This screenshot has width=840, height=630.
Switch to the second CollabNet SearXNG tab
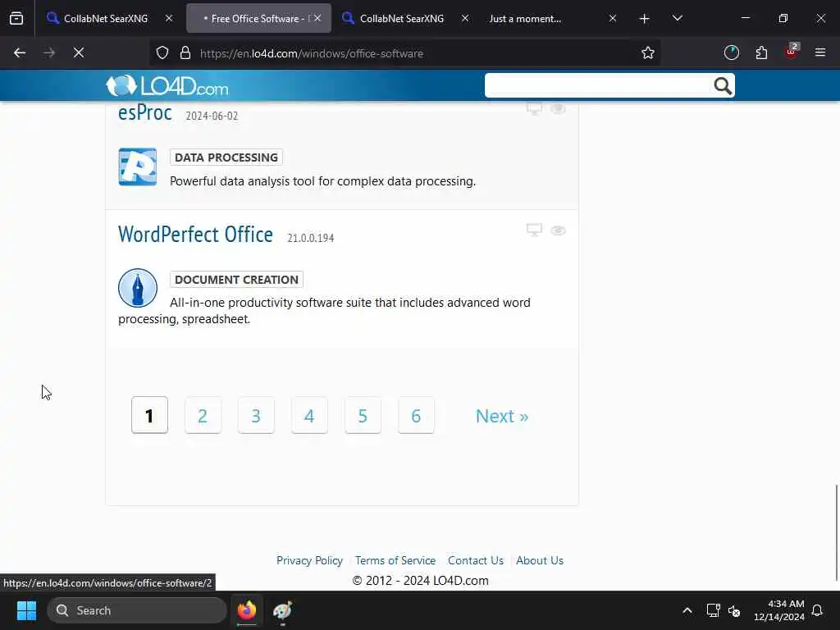402,19
